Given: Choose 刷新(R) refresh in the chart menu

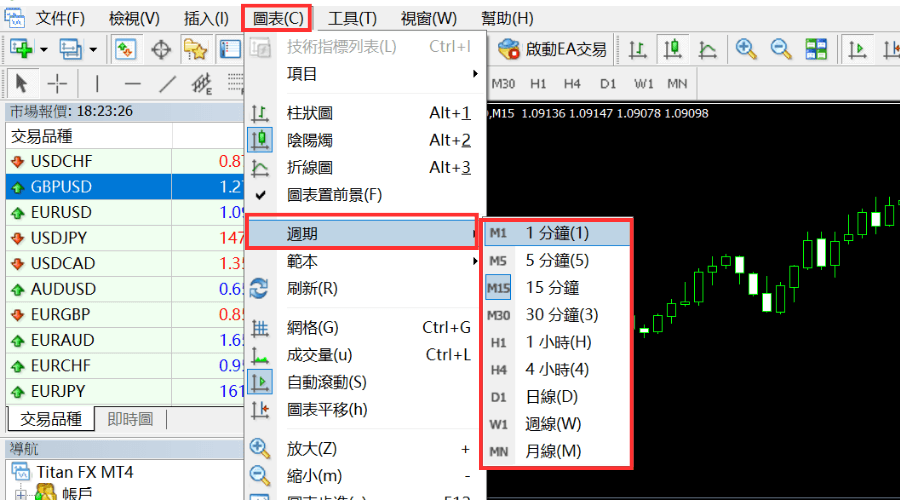Looking at the screenshot, I should click(x=312, y=288).
